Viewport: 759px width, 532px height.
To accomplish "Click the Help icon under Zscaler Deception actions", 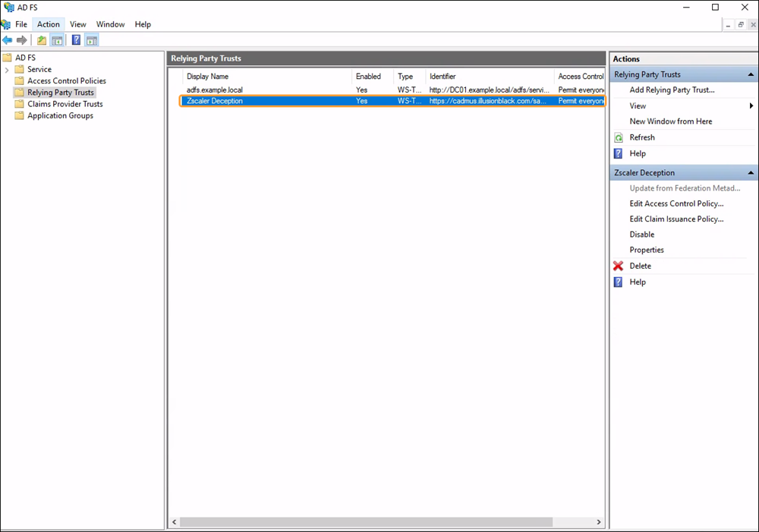I will (616, 282).
